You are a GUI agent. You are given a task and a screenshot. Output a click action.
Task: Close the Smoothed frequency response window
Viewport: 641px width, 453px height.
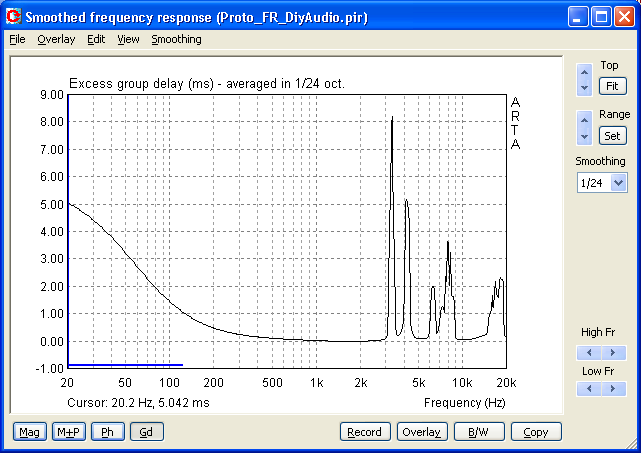pos(625,17)
